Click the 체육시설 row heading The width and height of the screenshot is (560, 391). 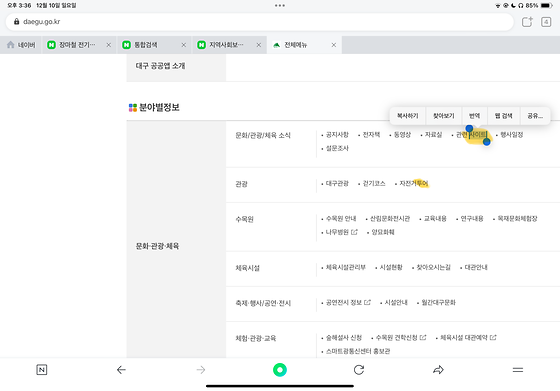248,268
